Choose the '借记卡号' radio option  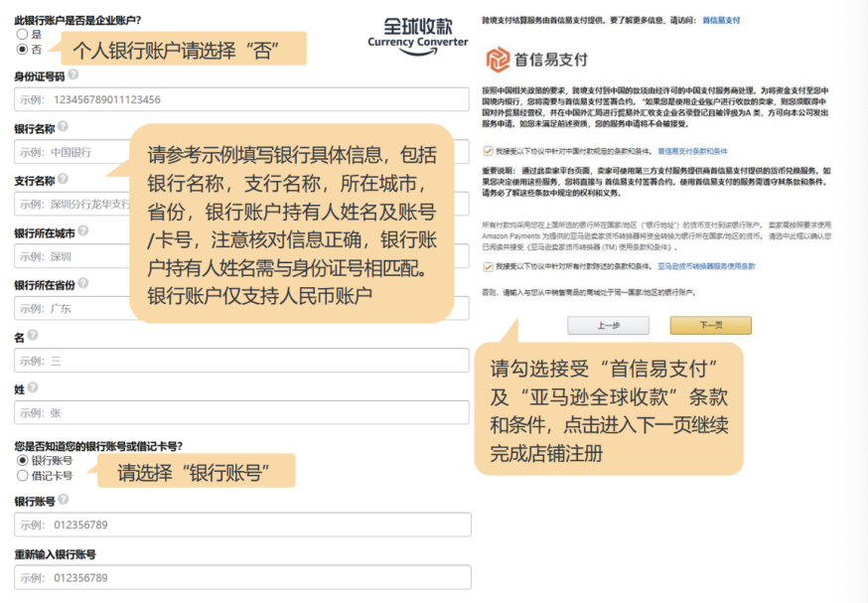(x=23, y=475)
